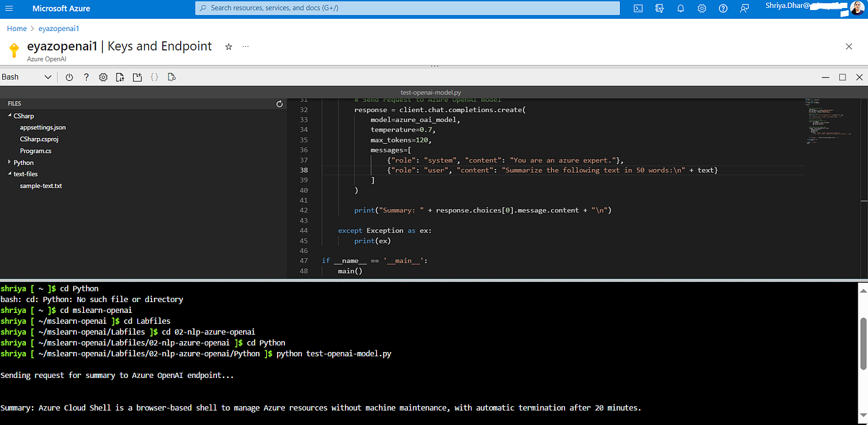Open Azure portal settings gear
868x425 pixels.
[700, 9]
